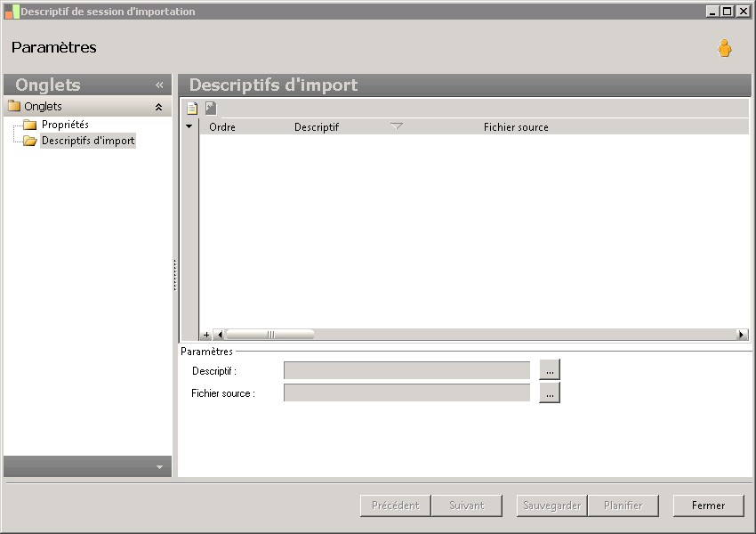
Task: Open the grid menu black triangle dropdown
Action: 189,126
